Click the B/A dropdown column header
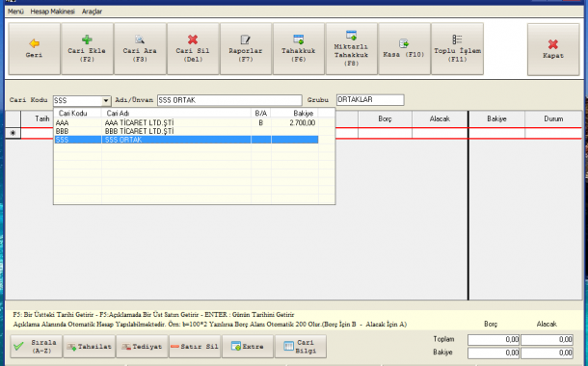The image size is (588, 366). [261, 113]
